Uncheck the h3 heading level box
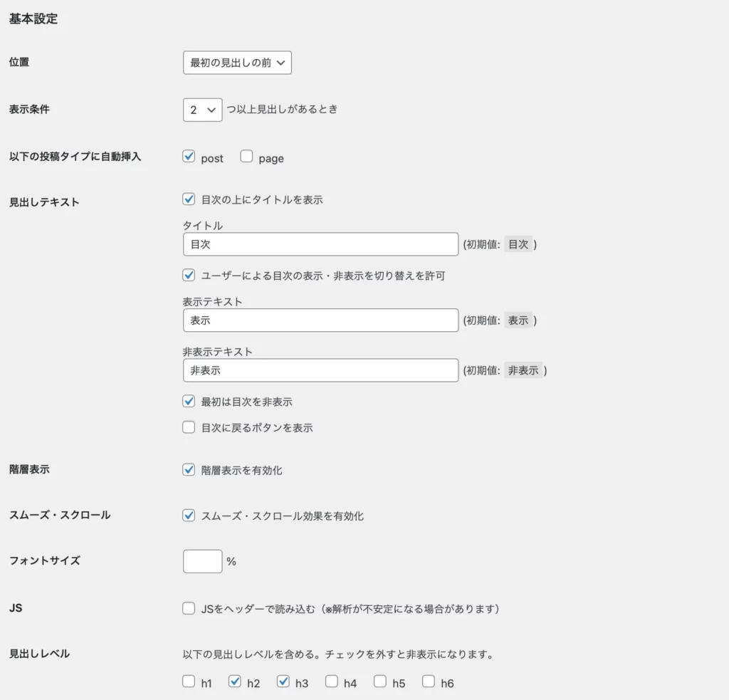This screenshot has height=700, width=729. pos(283,681)
